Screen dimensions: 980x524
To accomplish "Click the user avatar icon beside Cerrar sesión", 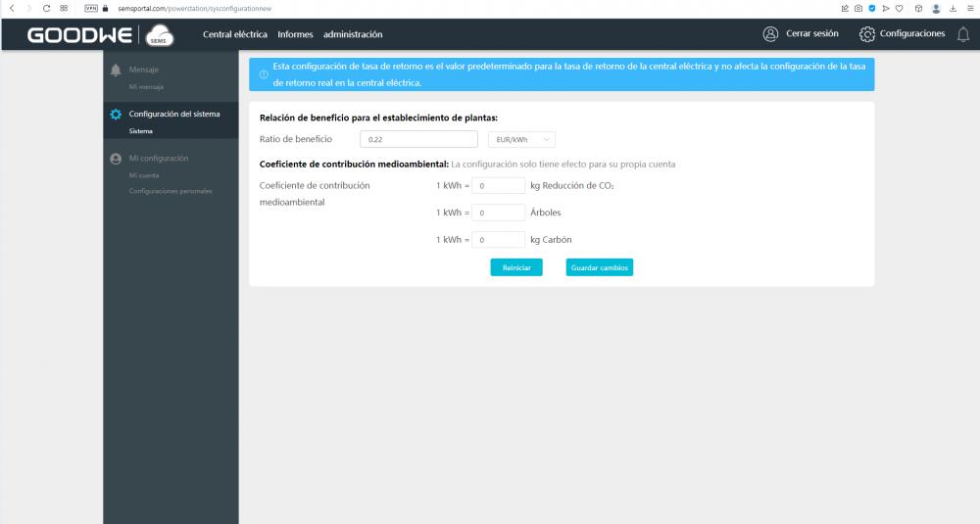I will pyautogui.click(x=770, y=33).
